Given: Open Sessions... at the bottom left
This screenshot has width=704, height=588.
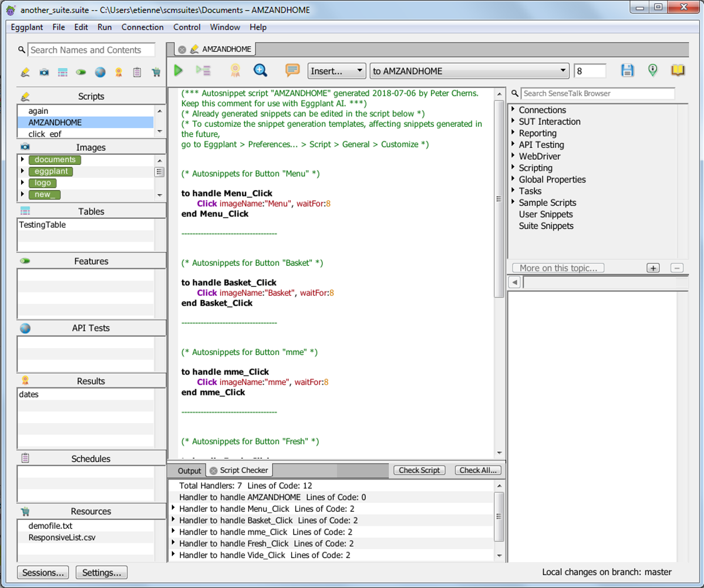Looking at the screenshot, I should pos(42,572).
